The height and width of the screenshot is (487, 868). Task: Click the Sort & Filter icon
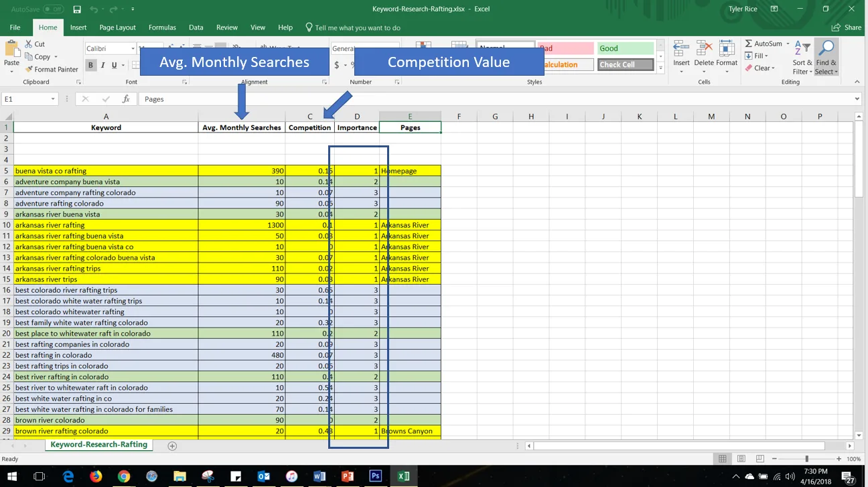[803, 57]
